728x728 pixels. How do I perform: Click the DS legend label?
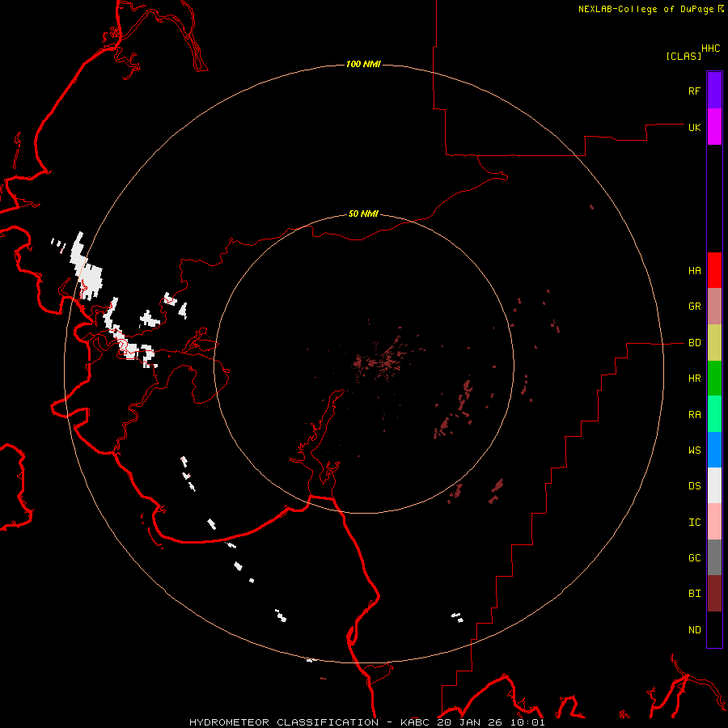[694, 486]
